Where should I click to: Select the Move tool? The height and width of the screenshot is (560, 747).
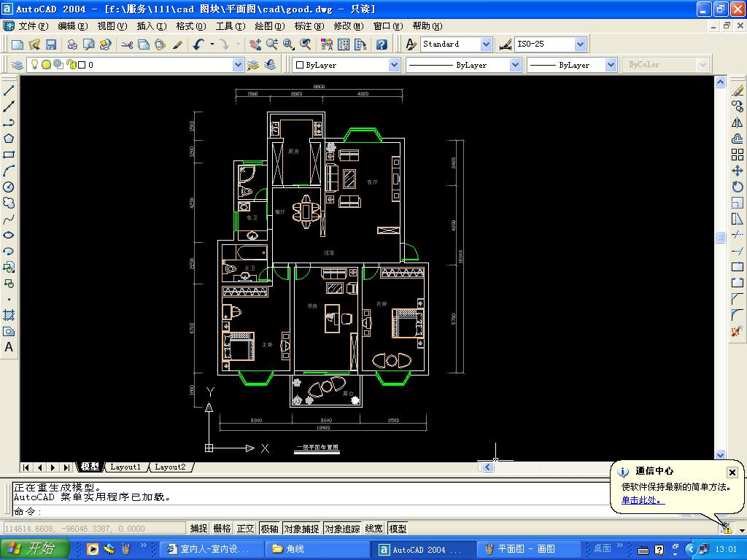(738, 171)
